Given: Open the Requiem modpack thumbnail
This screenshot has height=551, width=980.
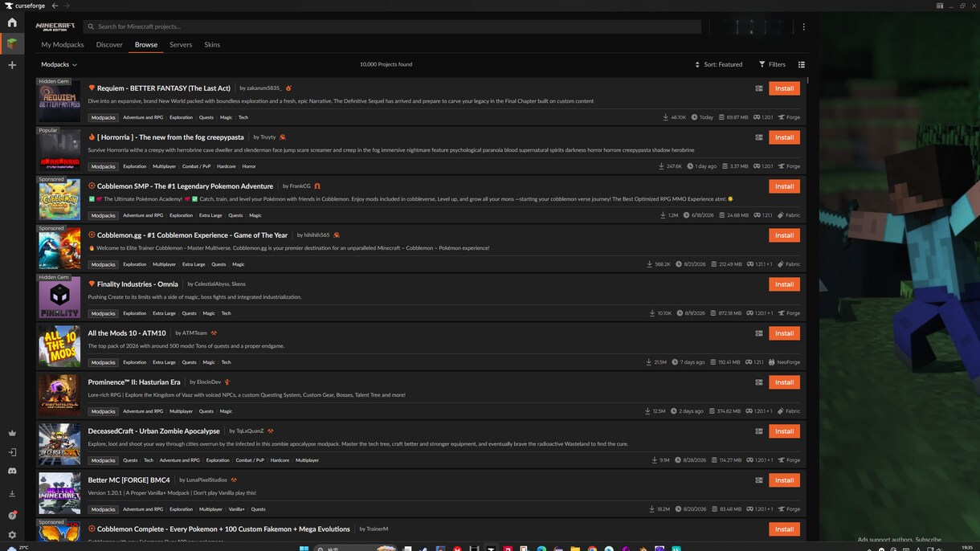Looking at the screenshot, I should point(59,103).
